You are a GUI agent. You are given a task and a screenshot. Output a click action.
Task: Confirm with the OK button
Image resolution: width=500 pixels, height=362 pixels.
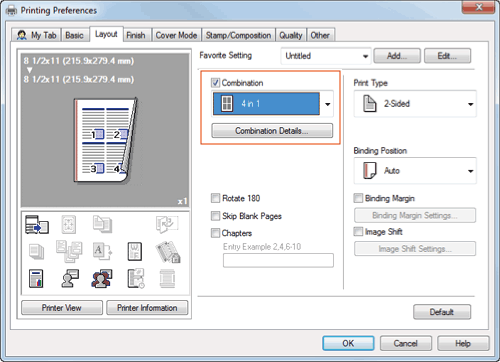348,343
